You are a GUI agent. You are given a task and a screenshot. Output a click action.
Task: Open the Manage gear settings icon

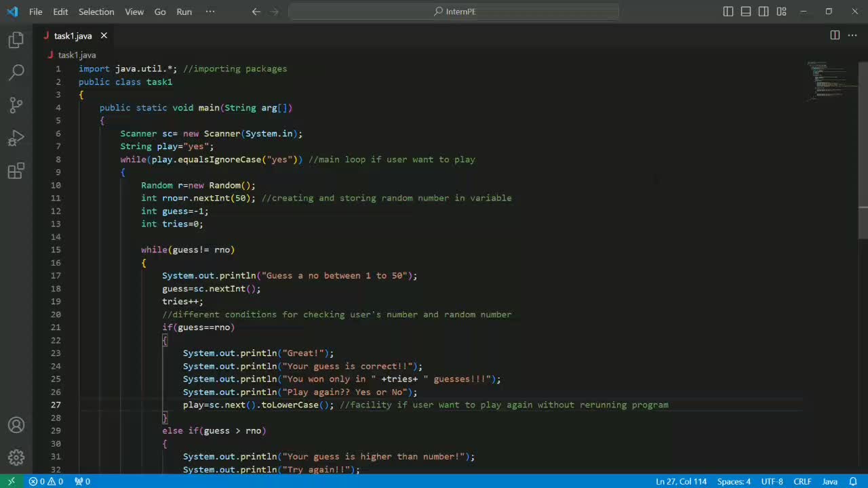[16, 457]
